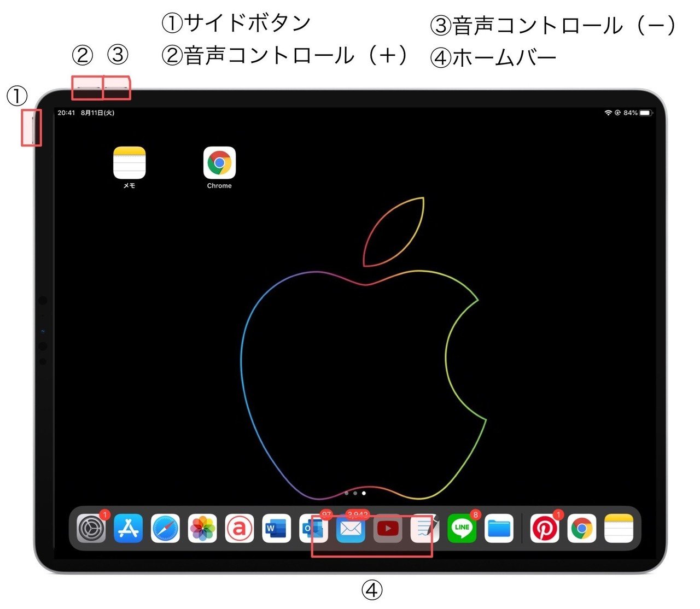Open the Files app in the dock
The height and width of the screenshot is (609, 700).
coord(499,529)
